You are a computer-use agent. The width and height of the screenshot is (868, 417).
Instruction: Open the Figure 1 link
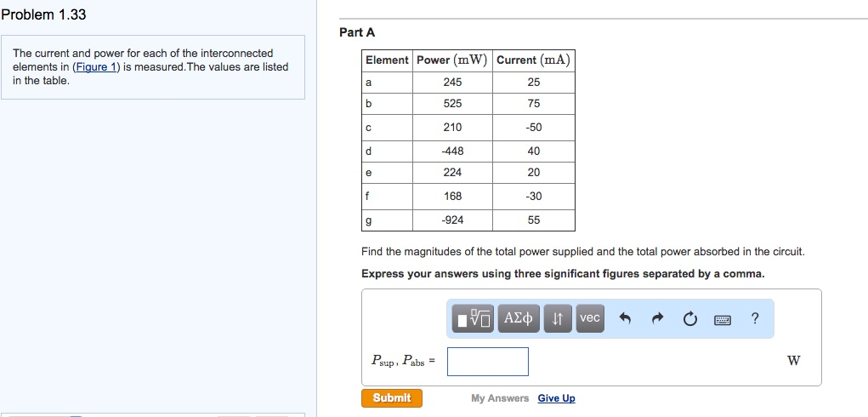(96, 67)
